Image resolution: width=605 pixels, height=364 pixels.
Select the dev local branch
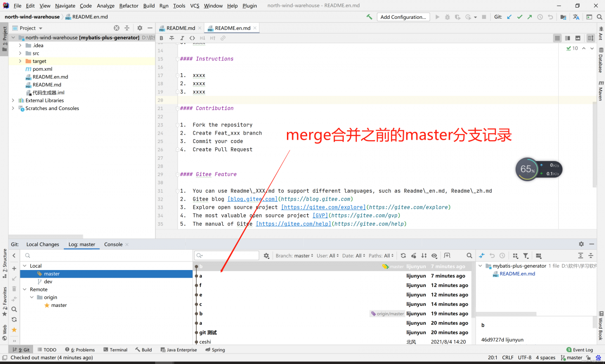coord(48,281)
